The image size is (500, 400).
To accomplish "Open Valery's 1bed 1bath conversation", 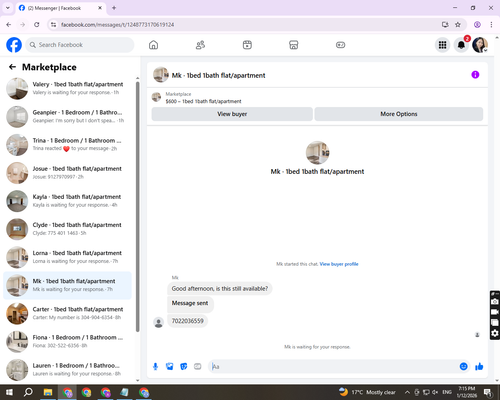I will click(x=68, y=88).
